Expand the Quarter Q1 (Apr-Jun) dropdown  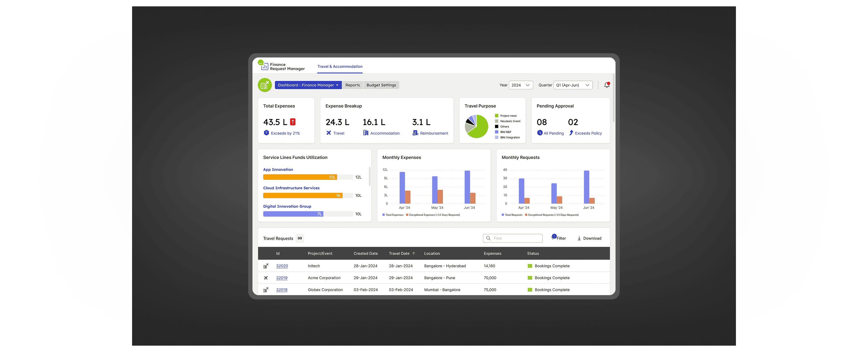[573, 85]
